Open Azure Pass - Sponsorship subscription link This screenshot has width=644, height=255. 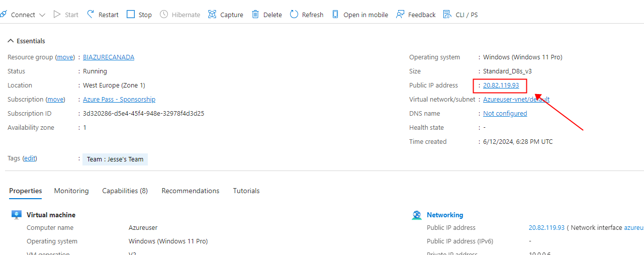pyautogui.click(x=119, y=99)
